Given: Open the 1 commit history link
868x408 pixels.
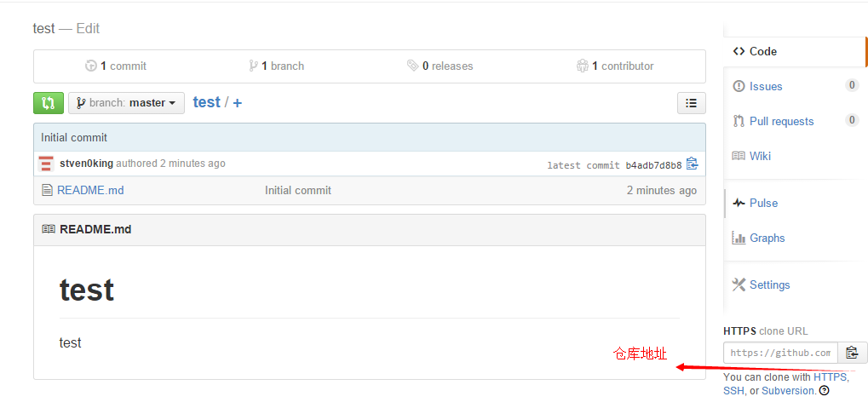Looking at the screenshot, I should 116,66.
